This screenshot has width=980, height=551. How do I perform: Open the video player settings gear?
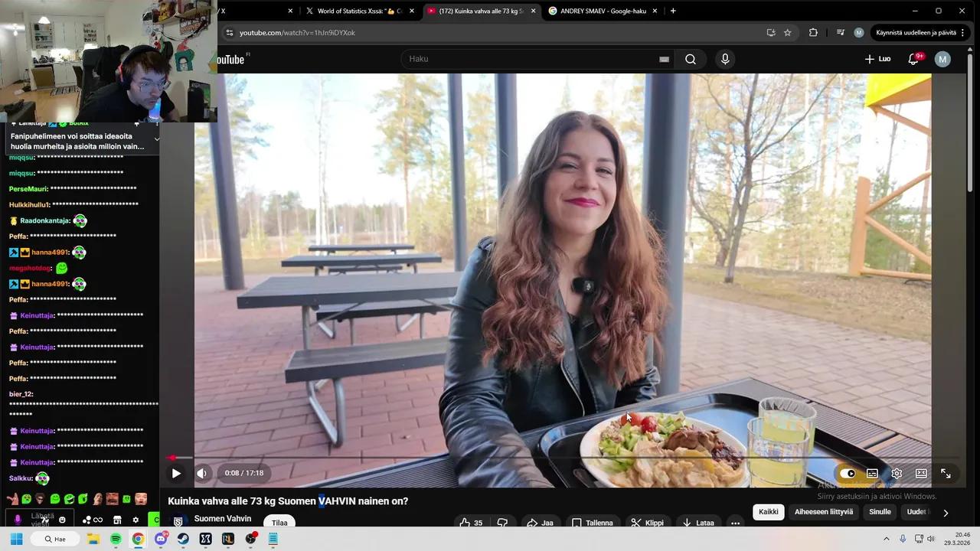point(897,474)
